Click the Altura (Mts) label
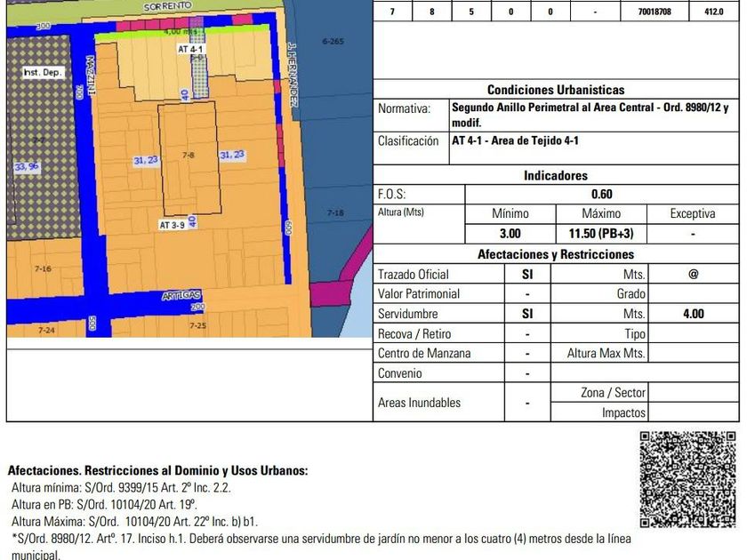The height and width of the screenshot is (560, 747). (401, 212)
